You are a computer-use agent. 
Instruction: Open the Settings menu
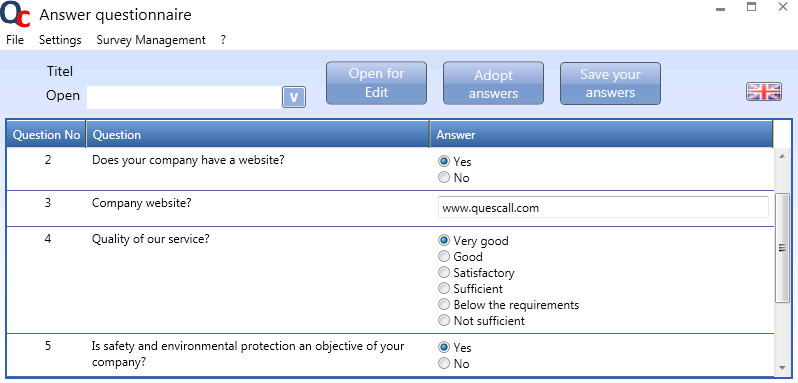pos(60,40)
